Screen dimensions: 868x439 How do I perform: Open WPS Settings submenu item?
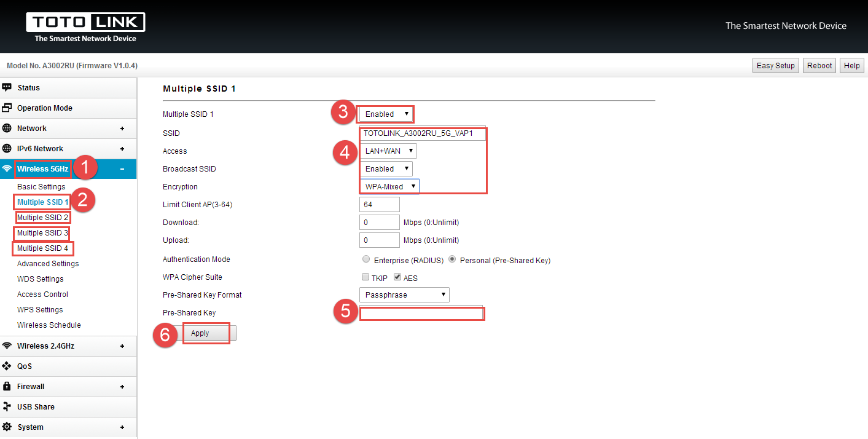[x=40, y=310]
